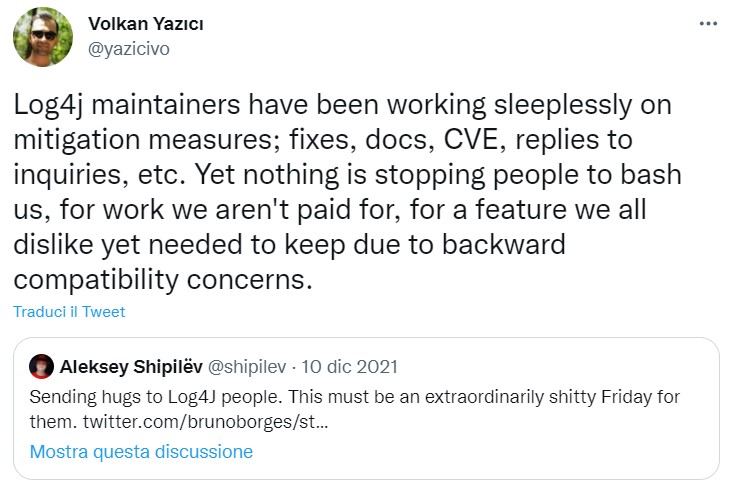Click the word "Log4j" starting the main tweet
The image size is (732, 487).
click(49, 105)
